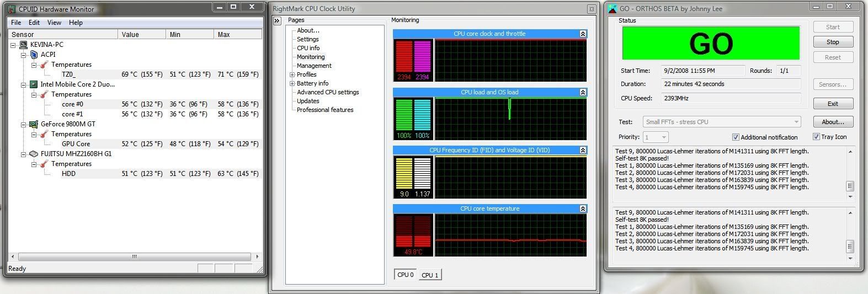Click the lower ORTHOS log scrollbar
This screenshot has width=868, height=294.
(850, 235)
